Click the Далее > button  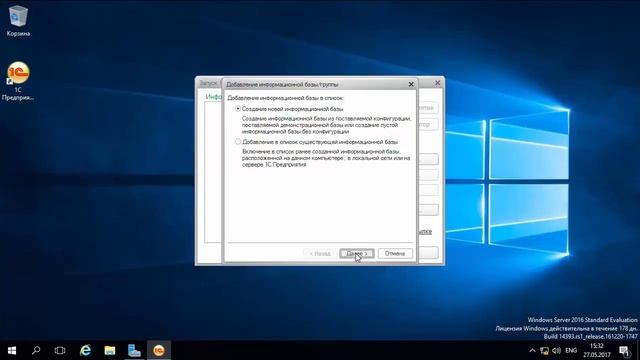pyautogui.click(x=356, y=253)
